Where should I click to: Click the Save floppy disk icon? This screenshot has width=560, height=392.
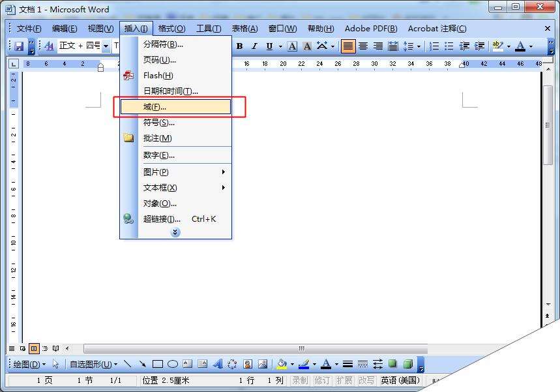point(18,46)
